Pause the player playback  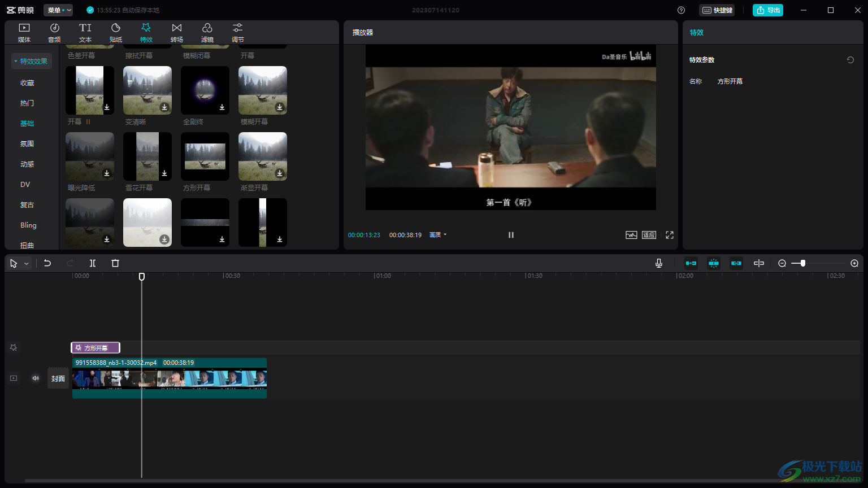pos(511,235)
